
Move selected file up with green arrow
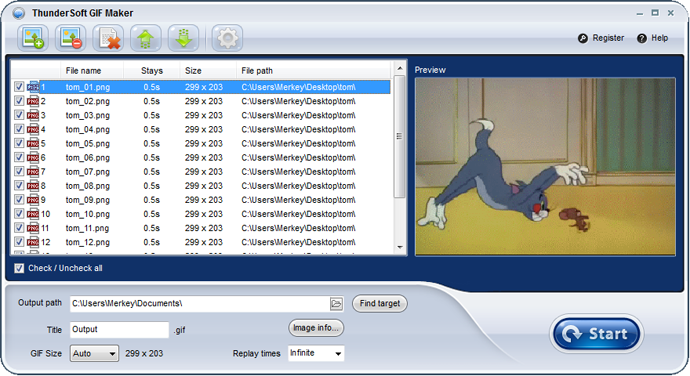tap(146, 38)
